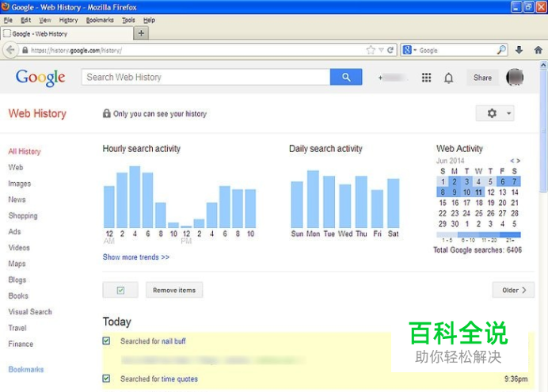Open the address bar history dropdown arrow
Image resolution: width=548 pixels, height=392 pixels.
(x=381, y=50)
